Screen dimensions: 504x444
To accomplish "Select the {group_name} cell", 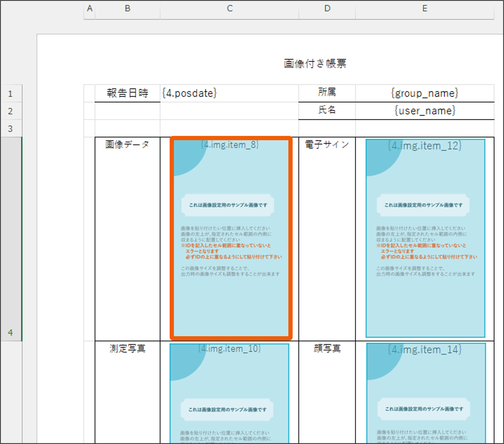I will point(425,94).
